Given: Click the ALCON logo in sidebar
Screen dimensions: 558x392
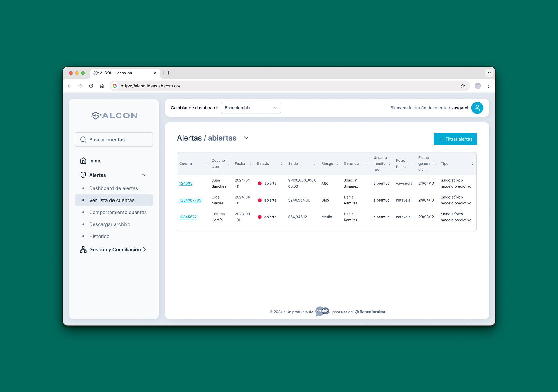Looking at the screenshot, I should pyautogui.click(x=114, y=116).
